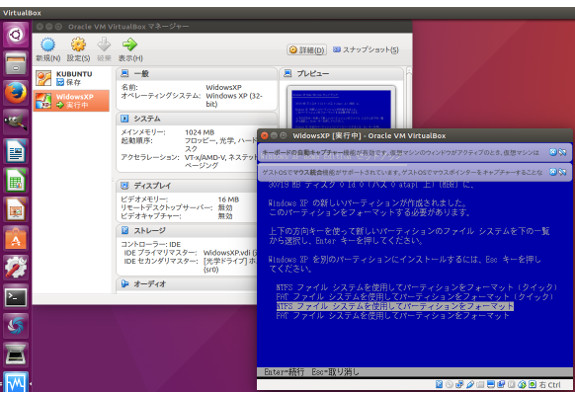Click the スナップショット(S) snapshots button
Image resolution: width=575 pixels, height=400 pixels.
(366, 50)
